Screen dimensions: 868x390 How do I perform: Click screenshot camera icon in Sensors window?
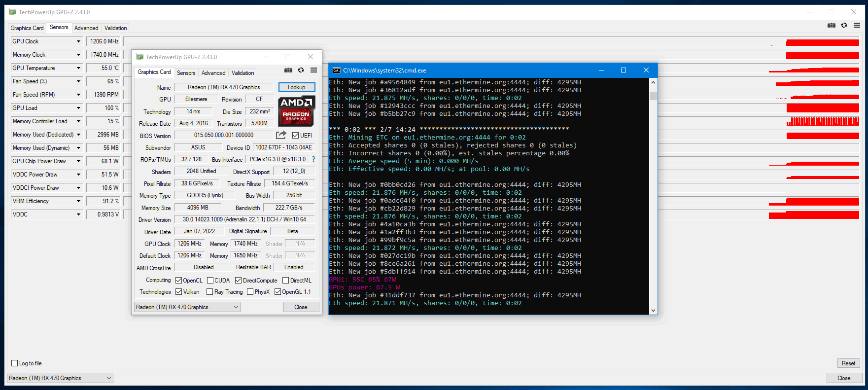pyautogui.click(x=832, y=25)
